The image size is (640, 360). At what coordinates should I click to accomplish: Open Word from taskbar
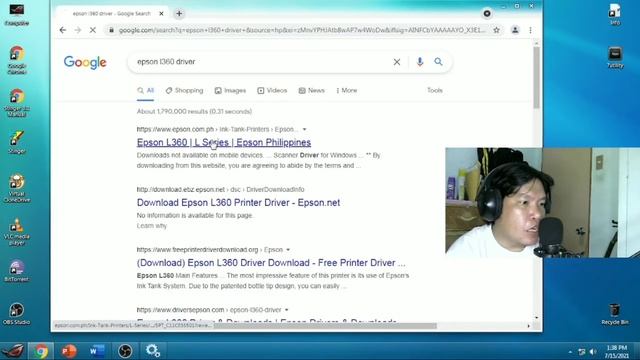click(x=97, y=351)
